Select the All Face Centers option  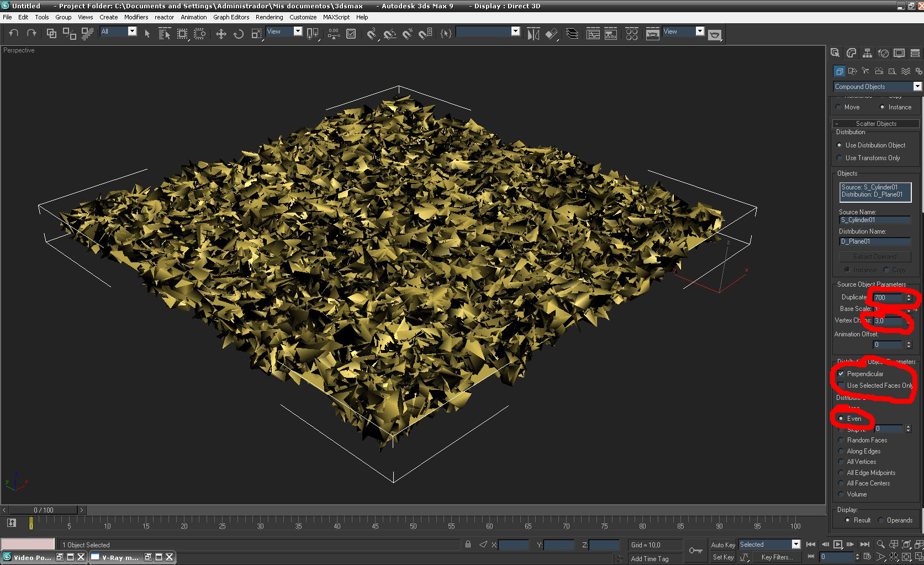tap(864, 483)
